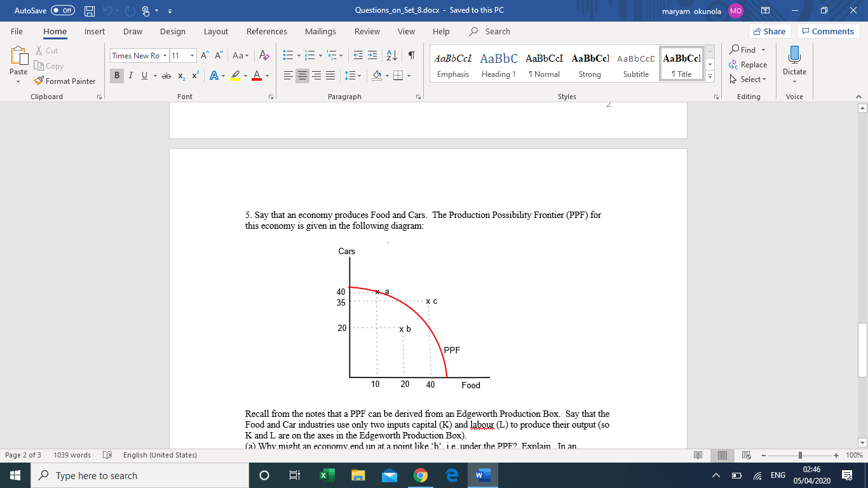Open the References ribbon tab
This screenshot has width=868, height=488.
[266, 31]
